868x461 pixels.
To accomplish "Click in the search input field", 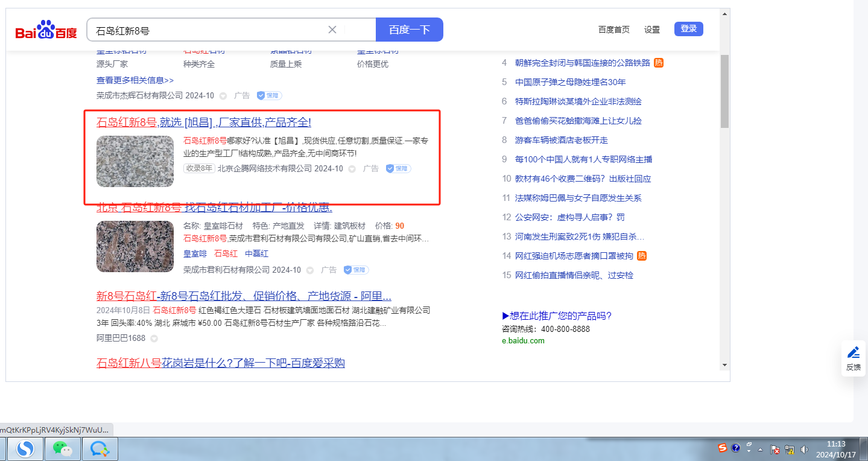I will point(205,30).
